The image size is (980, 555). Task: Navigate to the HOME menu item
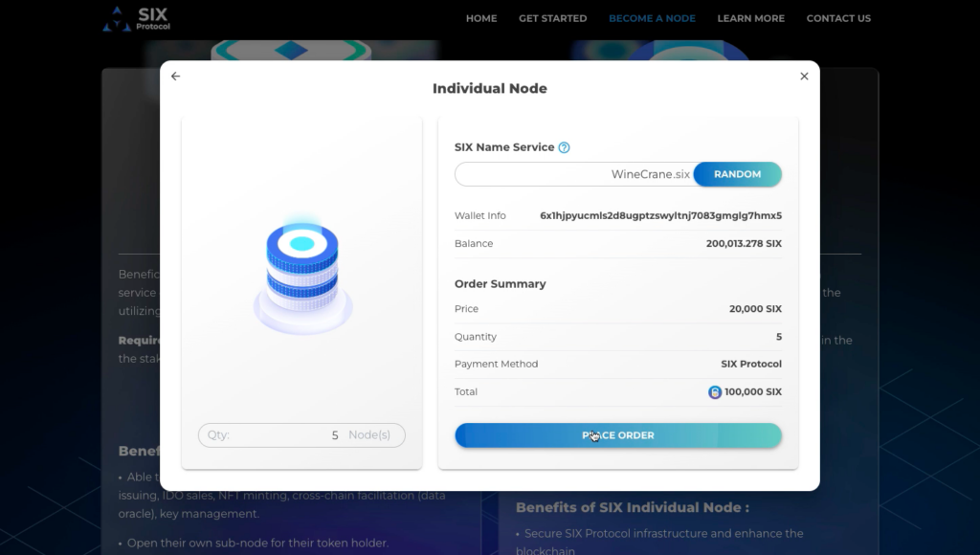point(481,17)
